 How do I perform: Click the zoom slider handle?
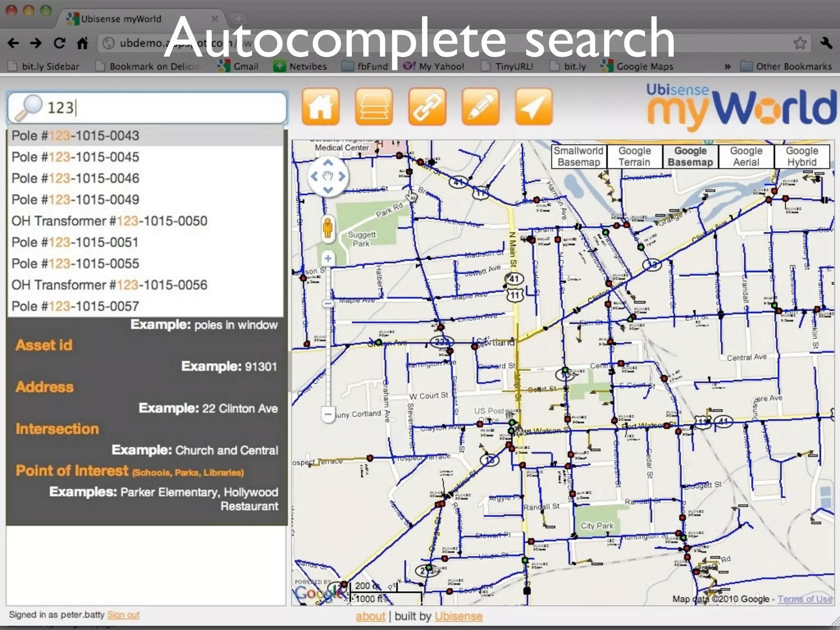tap(328, 304)
